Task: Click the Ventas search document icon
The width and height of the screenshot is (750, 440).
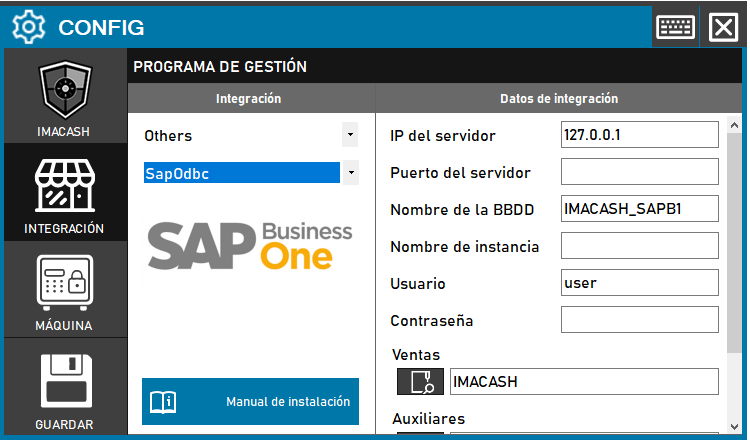Action: 420,382
